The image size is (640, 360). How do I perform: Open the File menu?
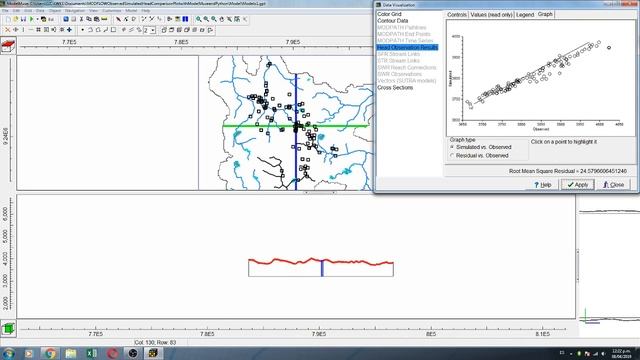(5, 11)
